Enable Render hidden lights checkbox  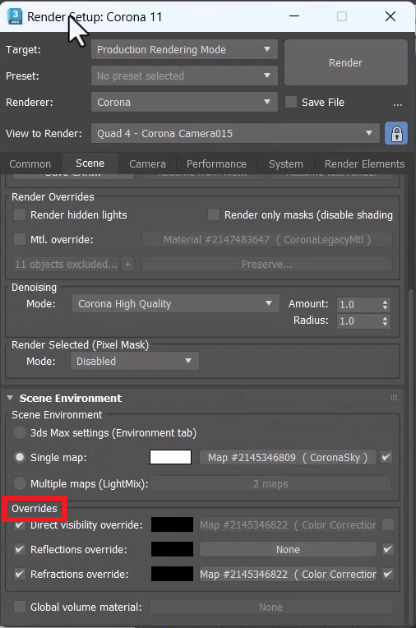(x=20, y=215)
